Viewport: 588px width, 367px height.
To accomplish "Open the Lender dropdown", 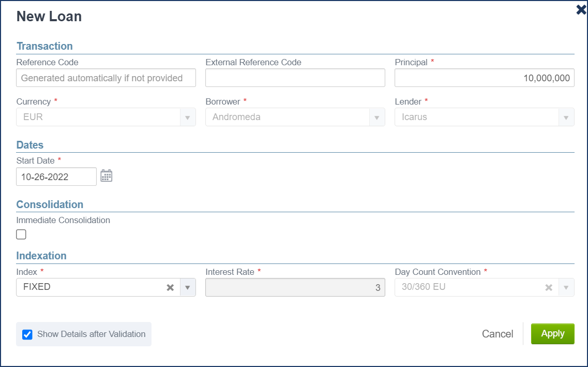I will tap(484, 117).
